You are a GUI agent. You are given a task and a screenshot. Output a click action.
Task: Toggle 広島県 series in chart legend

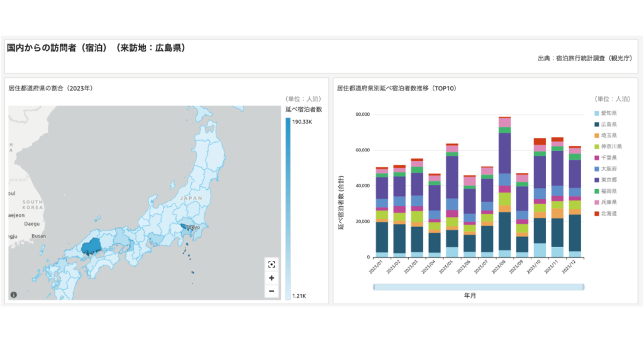tap(609, 124)
